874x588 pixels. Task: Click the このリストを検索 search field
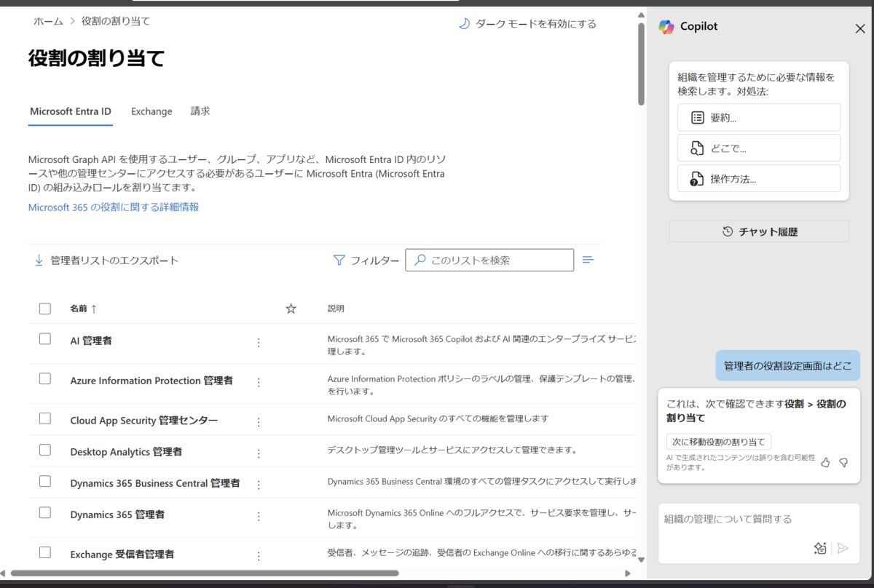[x=489, y=260]
